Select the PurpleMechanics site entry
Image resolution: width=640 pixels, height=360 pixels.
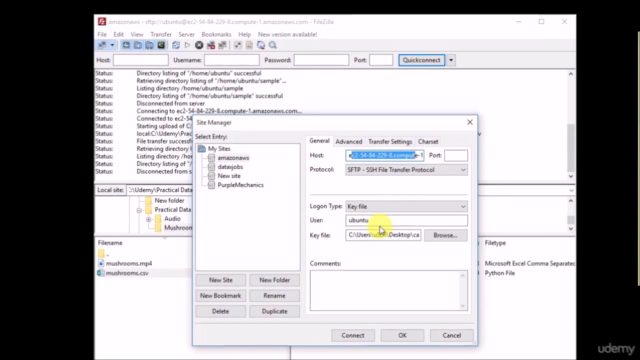[240, 185]
